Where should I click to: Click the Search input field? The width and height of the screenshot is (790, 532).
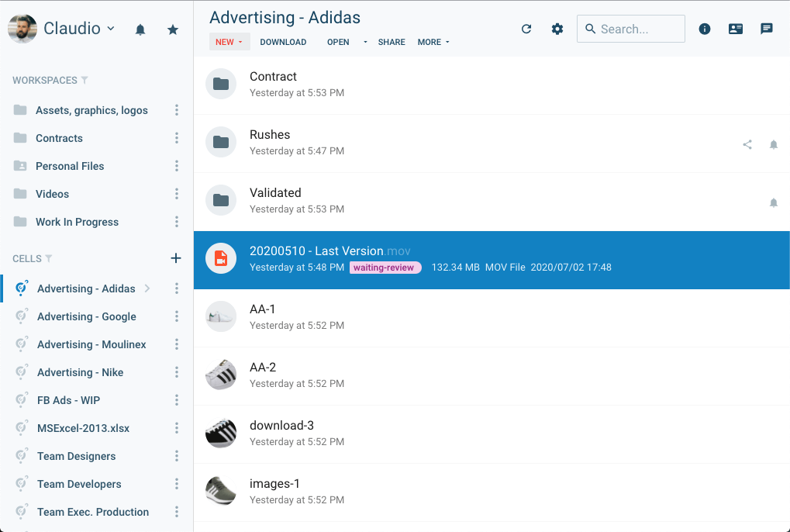630,28
